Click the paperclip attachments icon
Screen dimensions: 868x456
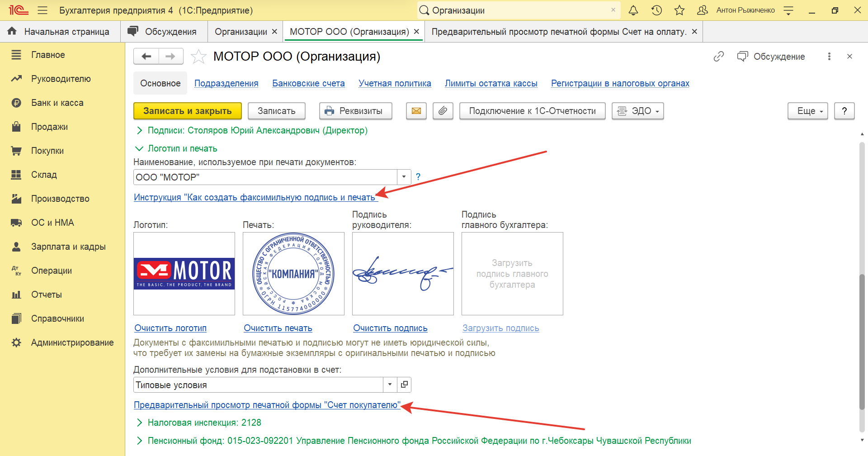coord(443,111)
